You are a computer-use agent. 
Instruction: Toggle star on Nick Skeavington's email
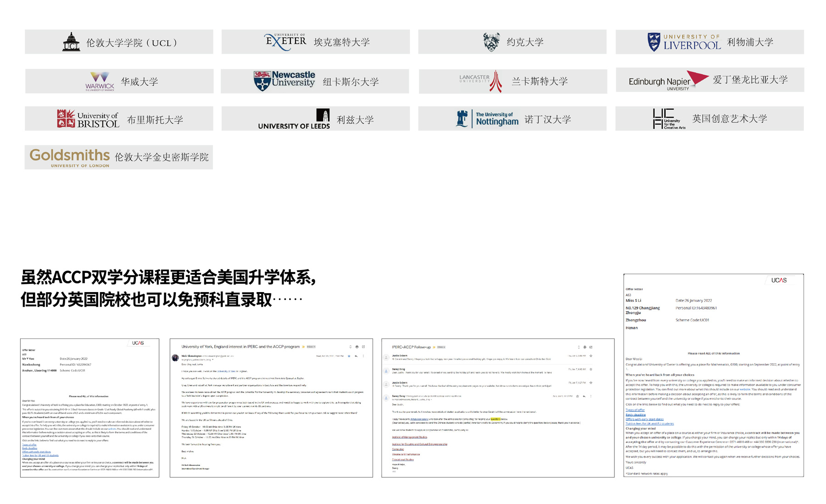coord(349,356)
